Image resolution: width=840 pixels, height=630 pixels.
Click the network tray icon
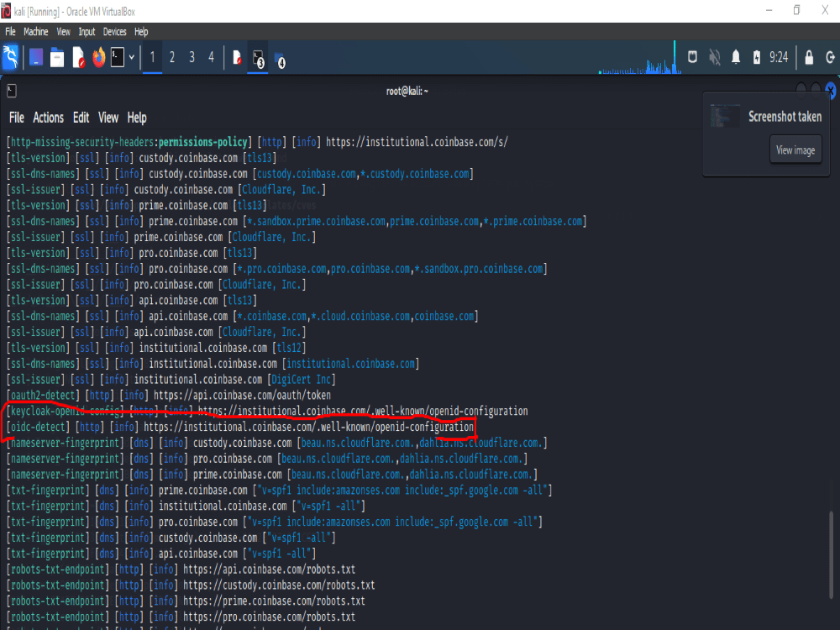pyautogui.click(x=692, y=57)
